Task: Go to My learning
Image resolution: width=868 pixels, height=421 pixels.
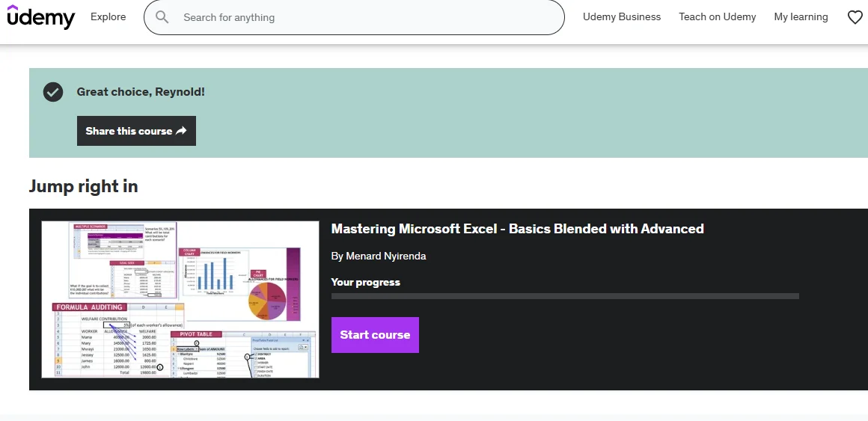Action: click(x=801, y=16)
